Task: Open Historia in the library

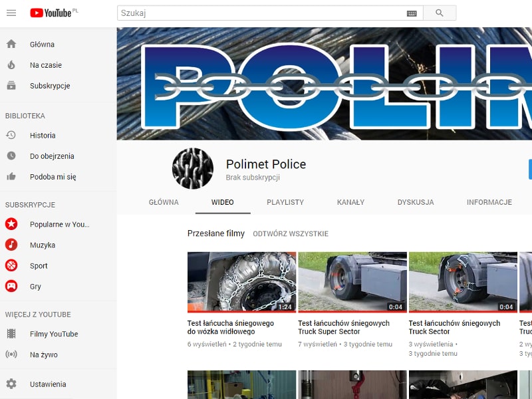Action: click(x=43, y=136)
